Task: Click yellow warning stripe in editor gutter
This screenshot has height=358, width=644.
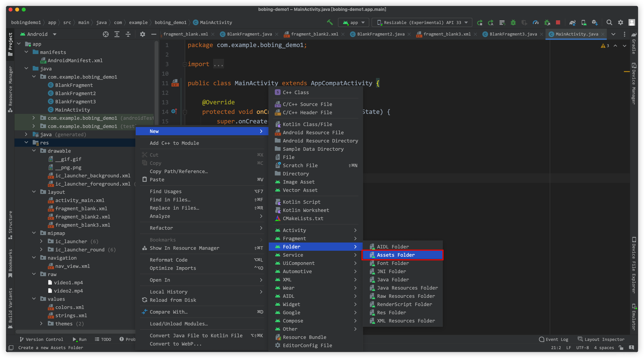Action: pos(627,72)
